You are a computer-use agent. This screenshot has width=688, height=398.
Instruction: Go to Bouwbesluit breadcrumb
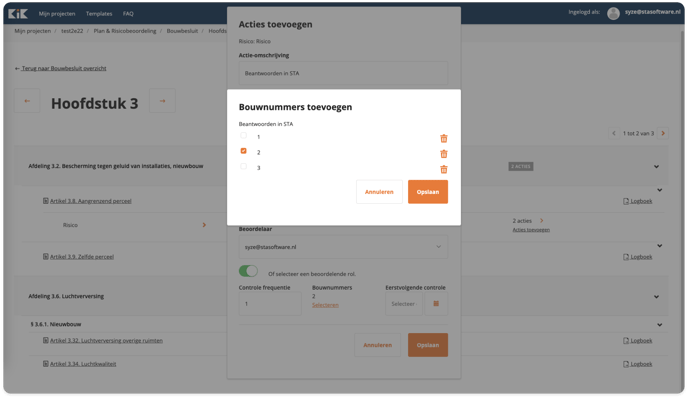(x=182, y=31)
